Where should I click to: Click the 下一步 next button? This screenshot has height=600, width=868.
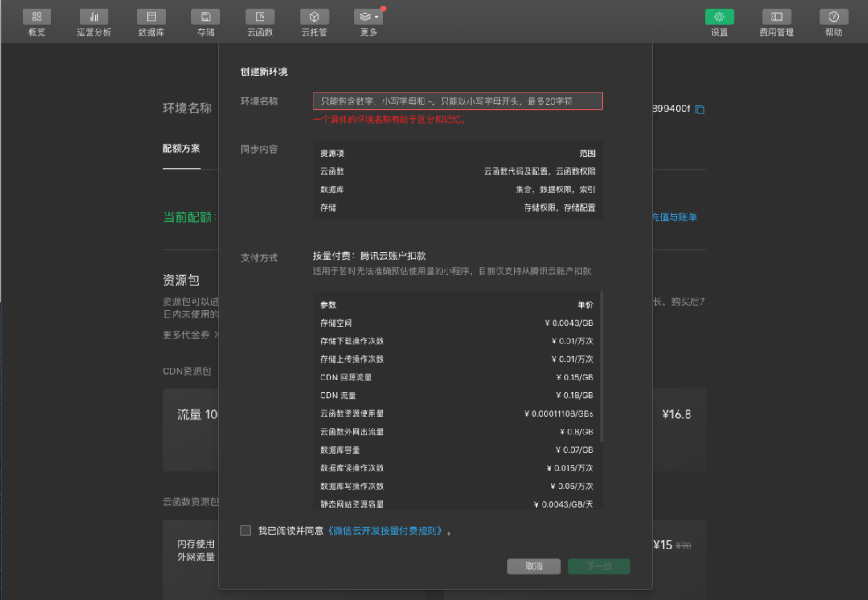click(599, 566)
